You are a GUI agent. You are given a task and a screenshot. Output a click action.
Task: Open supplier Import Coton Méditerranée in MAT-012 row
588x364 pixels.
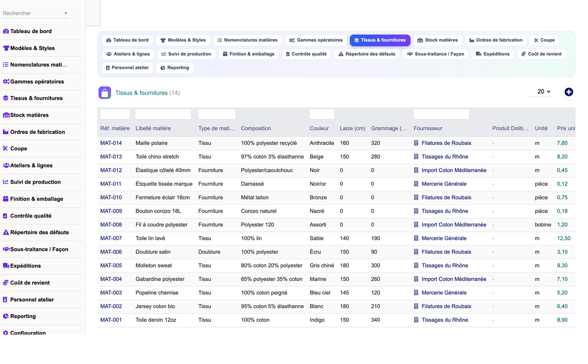click(454, 170)
